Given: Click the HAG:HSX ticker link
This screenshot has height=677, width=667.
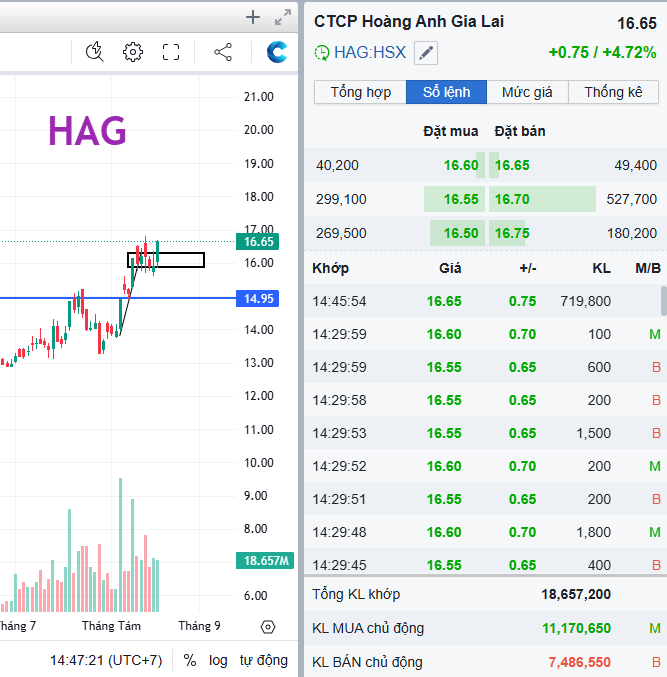Looking at the screenshot, I should coord(370,52).
